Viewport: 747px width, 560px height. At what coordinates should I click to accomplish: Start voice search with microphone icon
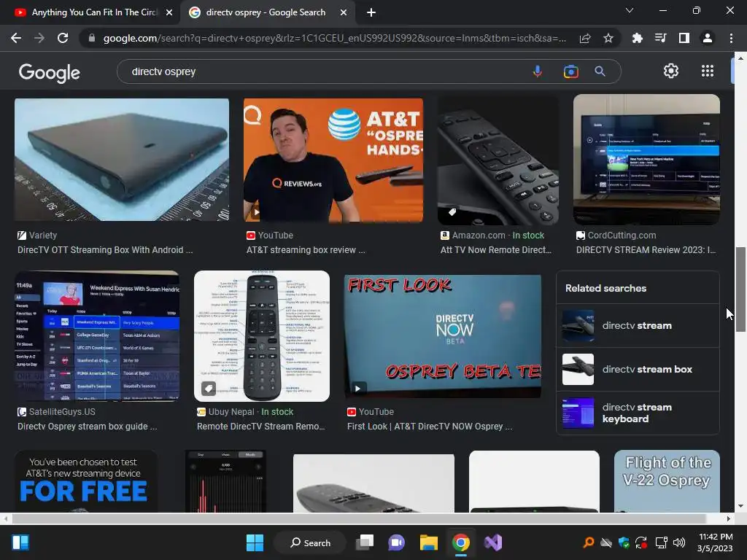tap(538, 71)
